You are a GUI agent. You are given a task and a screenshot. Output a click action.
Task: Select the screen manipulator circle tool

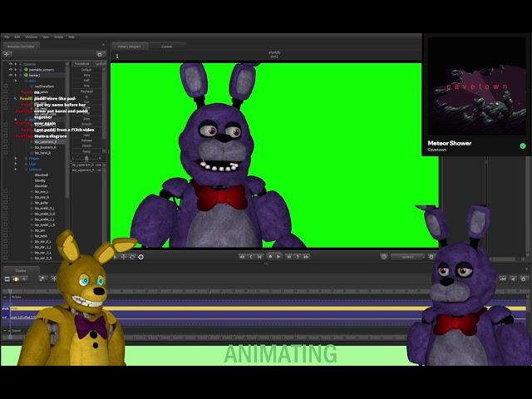pos(140,257)
